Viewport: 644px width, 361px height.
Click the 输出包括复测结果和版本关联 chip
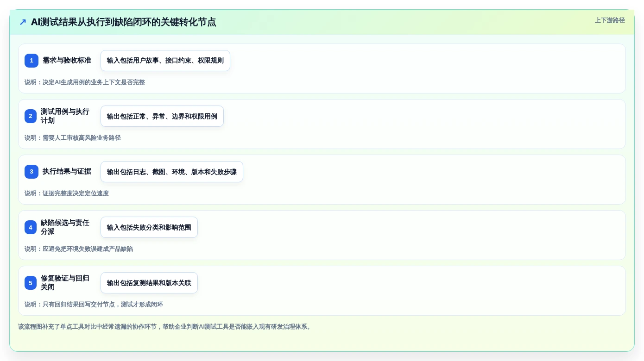click(149, 283)
